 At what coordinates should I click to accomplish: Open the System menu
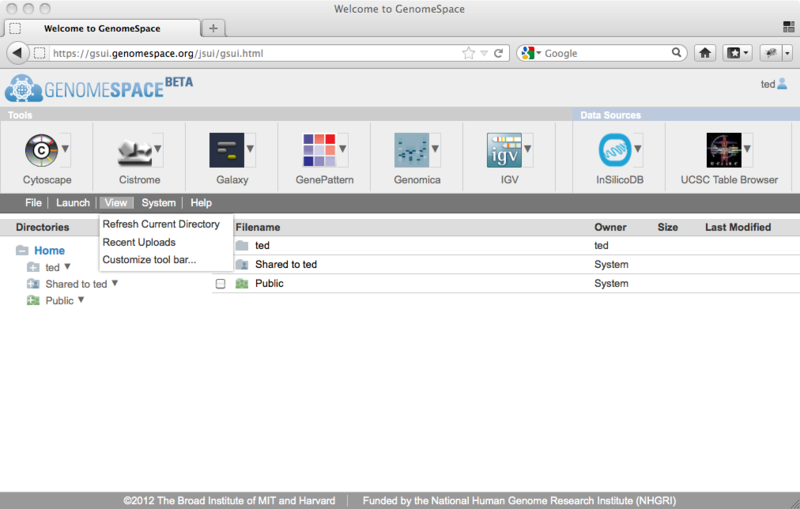pos(159,202)
